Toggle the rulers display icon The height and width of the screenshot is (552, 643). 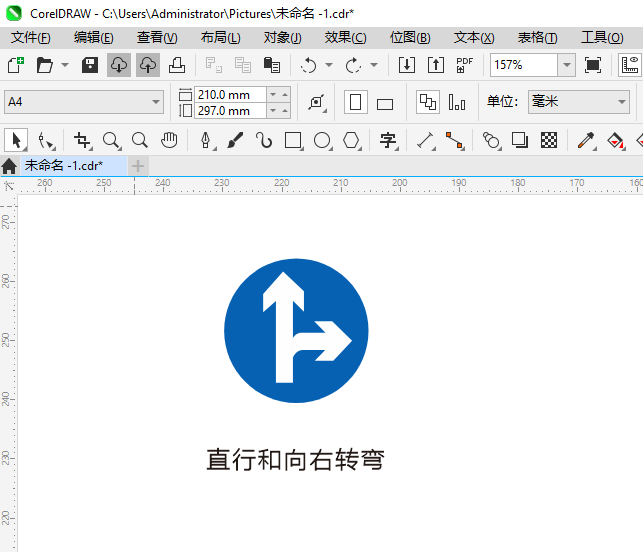coord(630,65)
